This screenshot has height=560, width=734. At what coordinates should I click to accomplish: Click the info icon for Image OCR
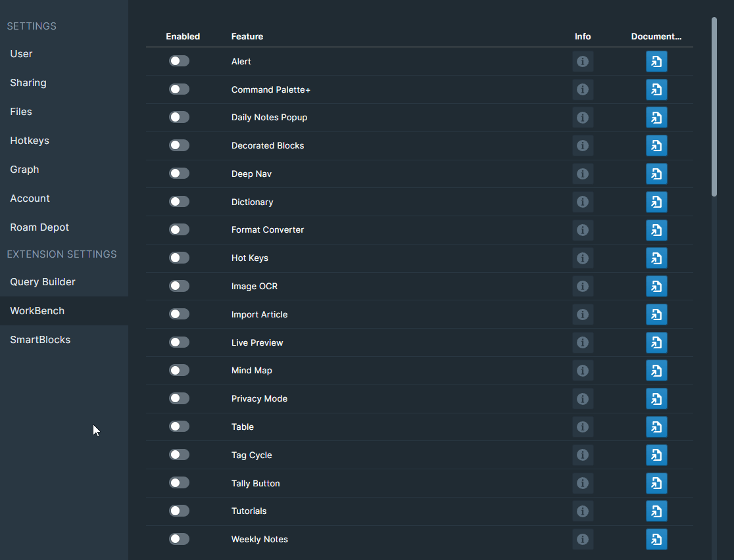click(582, 287)
